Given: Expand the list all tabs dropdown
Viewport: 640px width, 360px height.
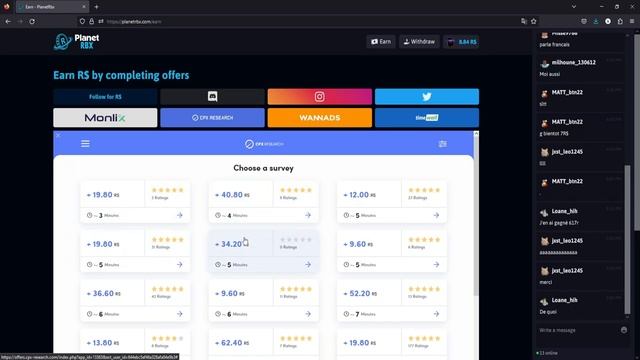Looking at the screenshot, I should [x=574, y=7].
